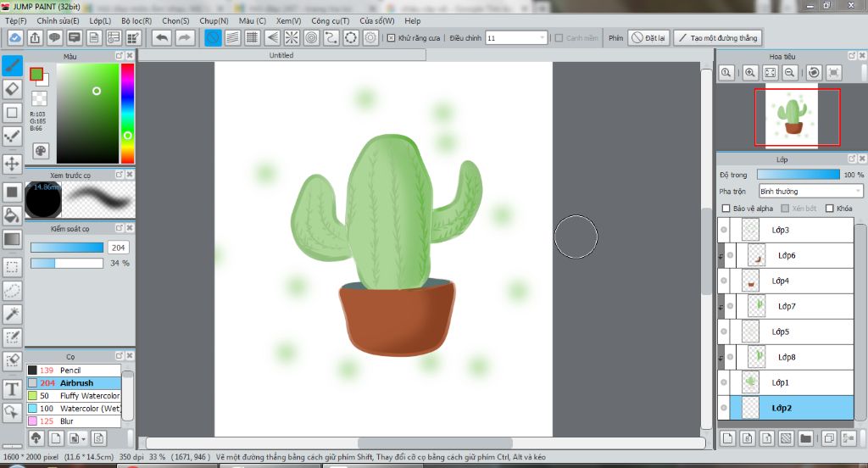Viewport: 868px width, 468px height.
Task: Enable parallel lines snap guide
Action: (x=232, y=37)
